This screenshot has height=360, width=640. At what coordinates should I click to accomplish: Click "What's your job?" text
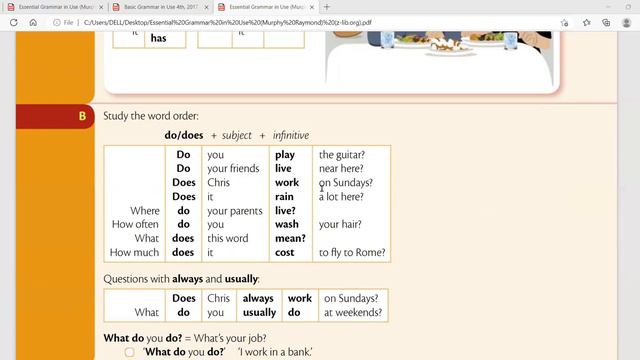pos(230,338)
